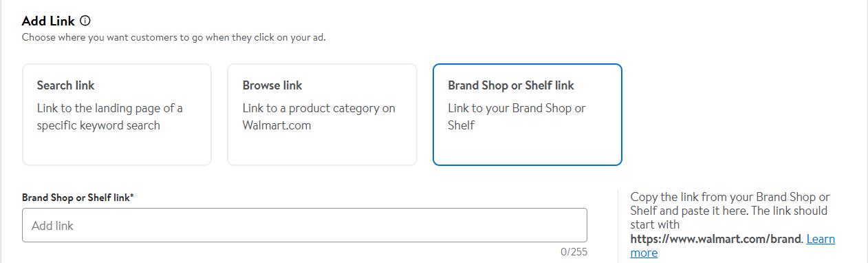Select the Search link option card
868x263 pixels.
click(x=117, y=115)
